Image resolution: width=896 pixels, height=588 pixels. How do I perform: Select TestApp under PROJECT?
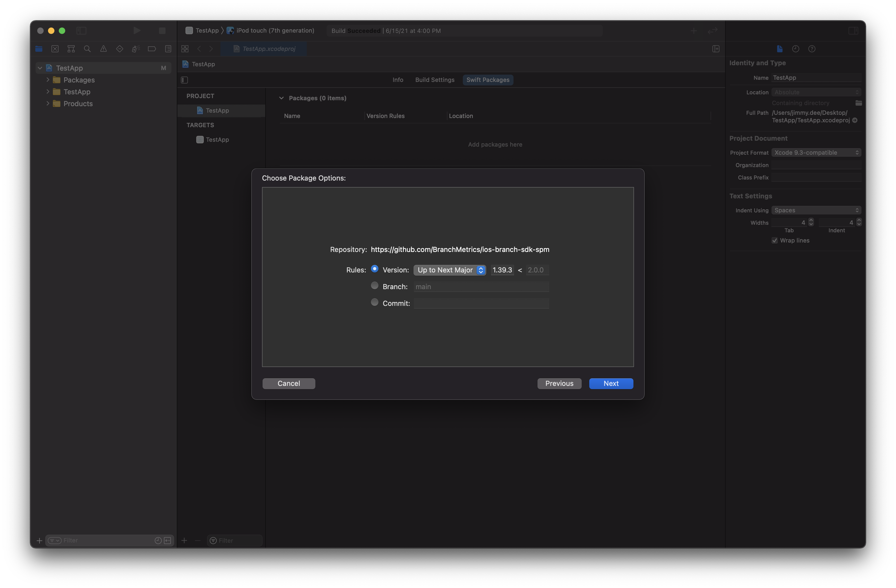221,110
